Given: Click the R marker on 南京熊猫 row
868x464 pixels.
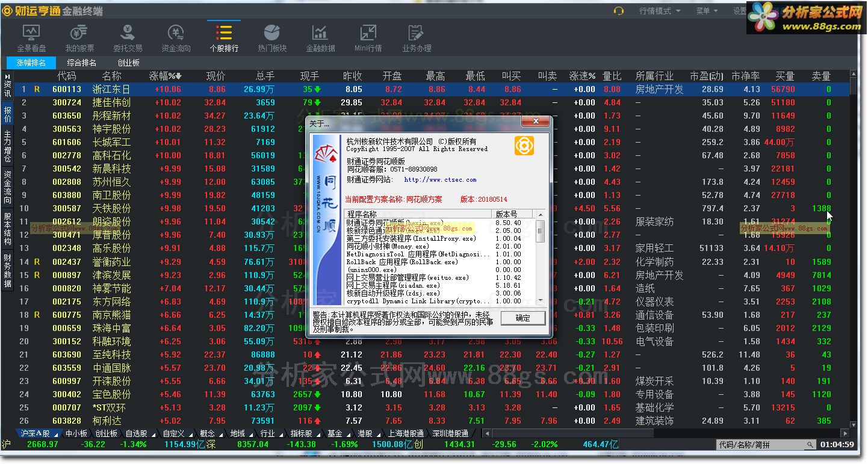Looking at the screenshot, I should (x=37, y=315).
